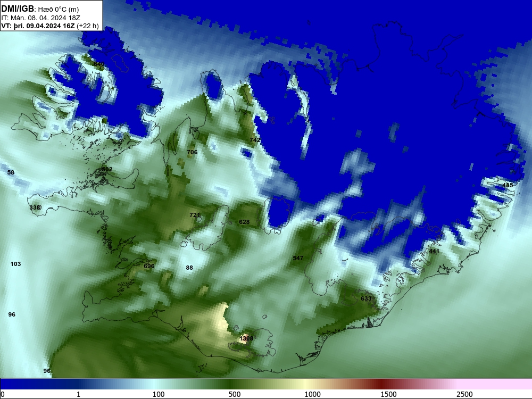Pick the pink end of the color scale bar

click(495, 384)
